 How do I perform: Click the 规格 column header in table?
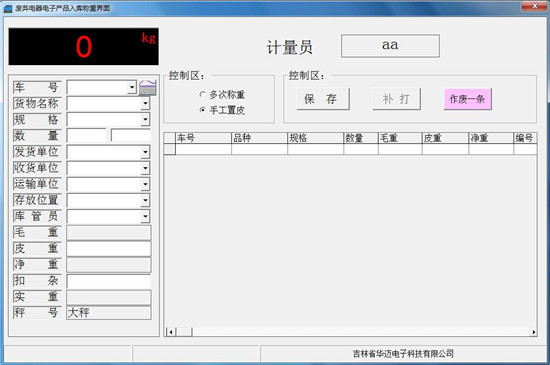tap(316, 138)
